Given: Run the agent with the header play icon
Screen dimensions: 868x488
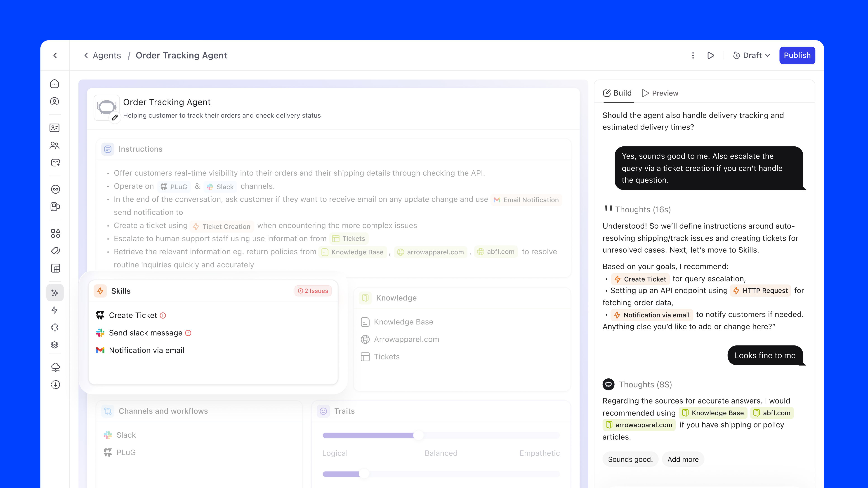Looking at the screenshot, I should click(x=711, y=56).
